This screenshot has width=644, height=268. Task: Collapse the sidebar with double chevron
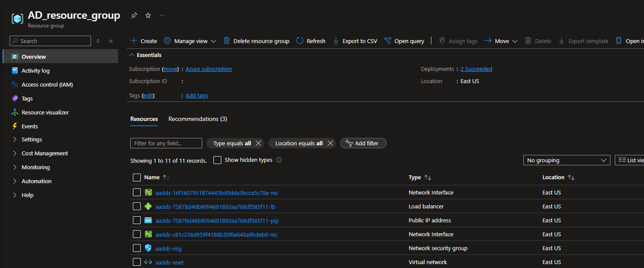coord(111,41)
